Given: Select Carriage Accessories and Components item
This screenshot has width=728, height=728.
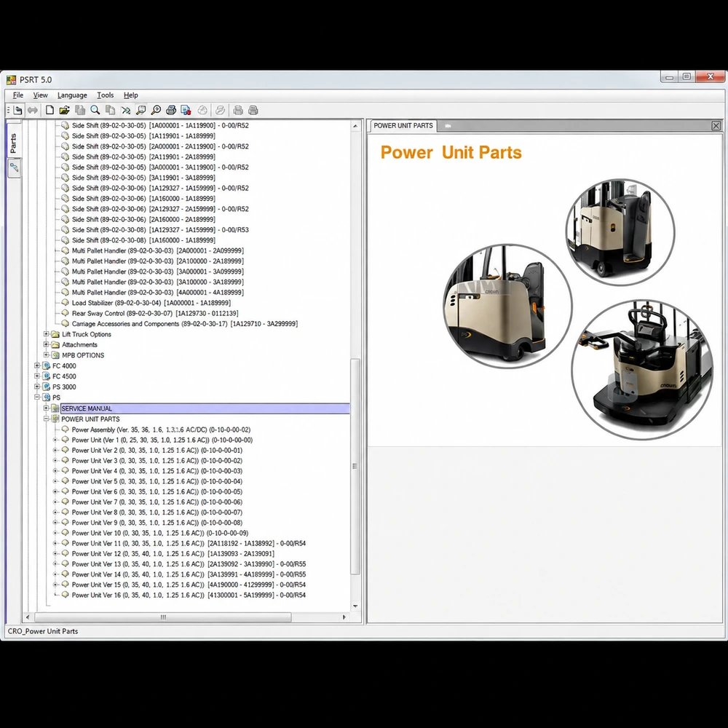Looking at the screenshot, I should point(185,324).
